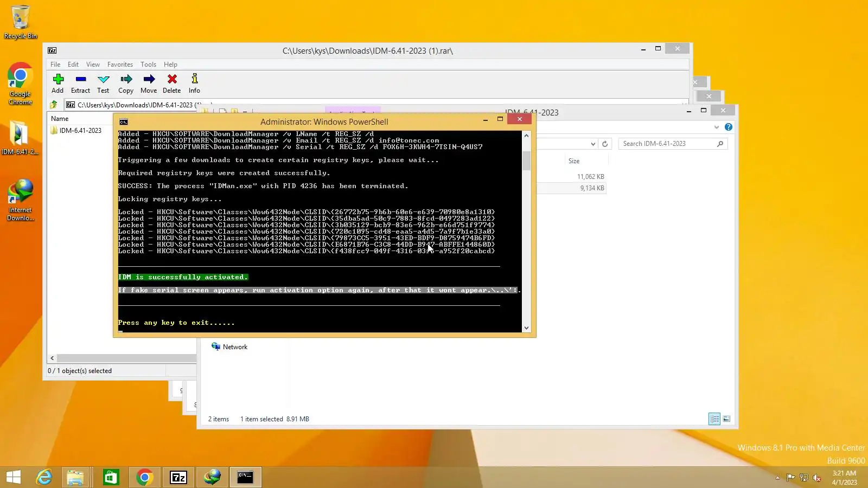Click the PowerShell vertical scrollbar thumb

pos(526,160)
